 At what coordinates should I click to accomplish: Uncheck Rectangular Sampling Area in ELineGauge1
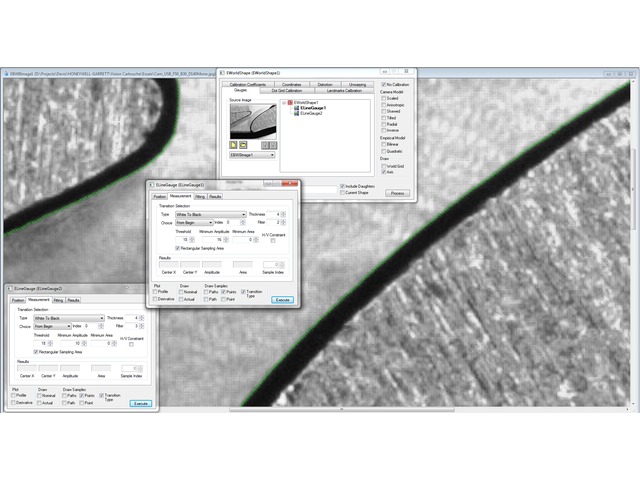coord(178,248)
